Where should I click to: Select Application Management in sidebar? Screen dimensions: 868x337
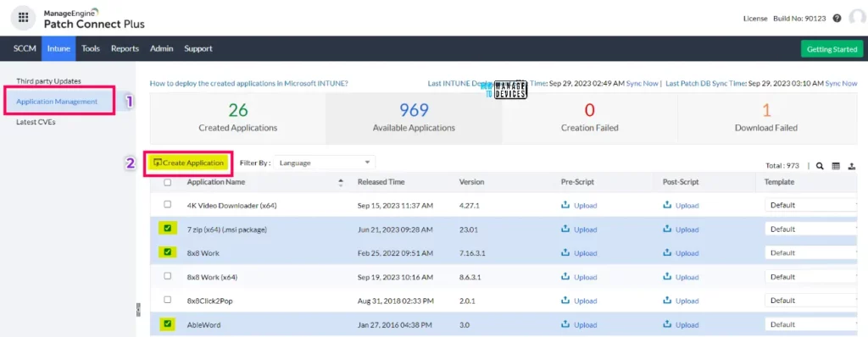coord(57,102)
